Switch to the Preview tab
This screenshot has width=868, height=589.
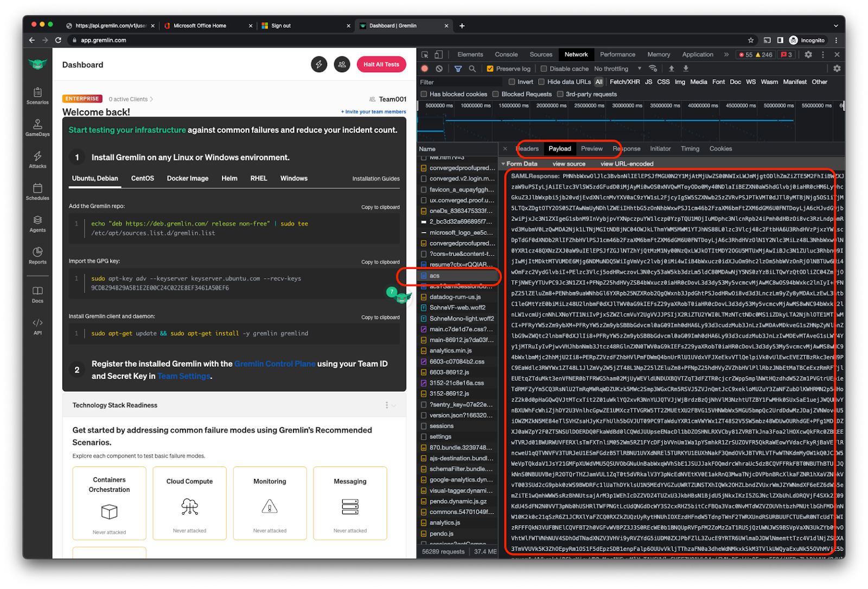coord(592,149)
